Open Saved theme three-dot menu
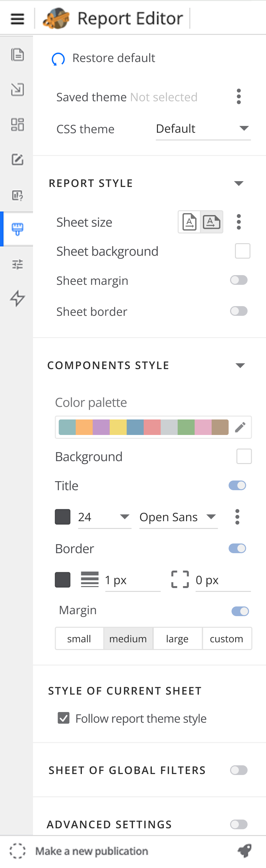The width and height of the screenshot is (266, 868). (x=239, y=97)
